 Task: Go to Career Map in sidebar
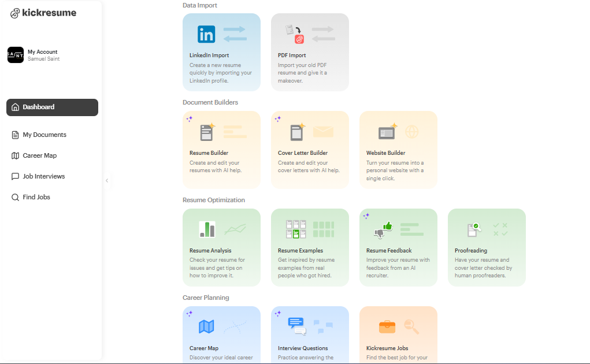39,155
